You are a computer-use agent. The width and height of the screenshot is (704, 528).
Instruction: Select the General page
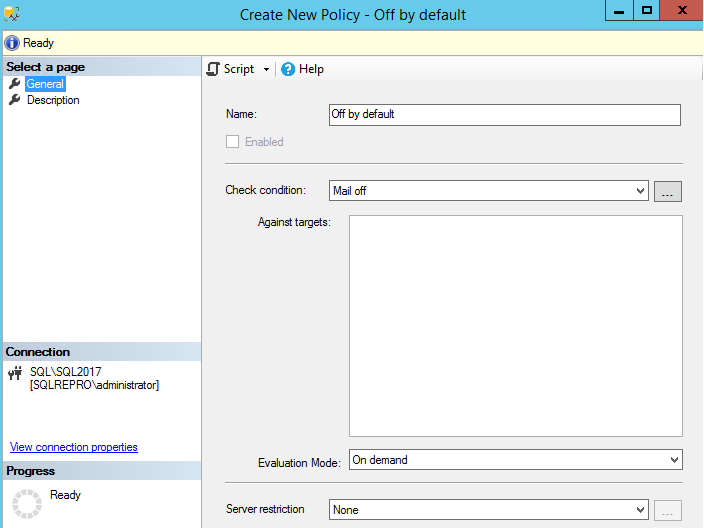(45, 84)
